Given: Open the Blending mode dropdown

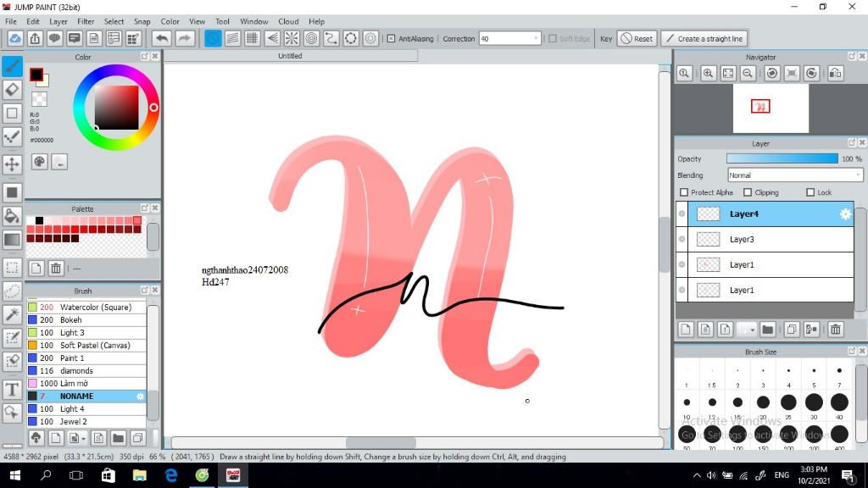Looking at the screenshot, I should point(795,175).
